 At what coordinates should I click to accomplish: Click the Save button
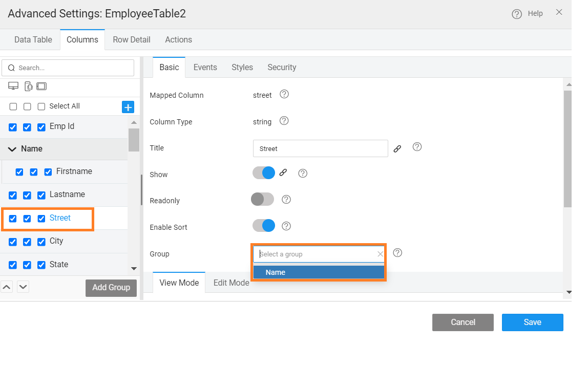[532, 322]
